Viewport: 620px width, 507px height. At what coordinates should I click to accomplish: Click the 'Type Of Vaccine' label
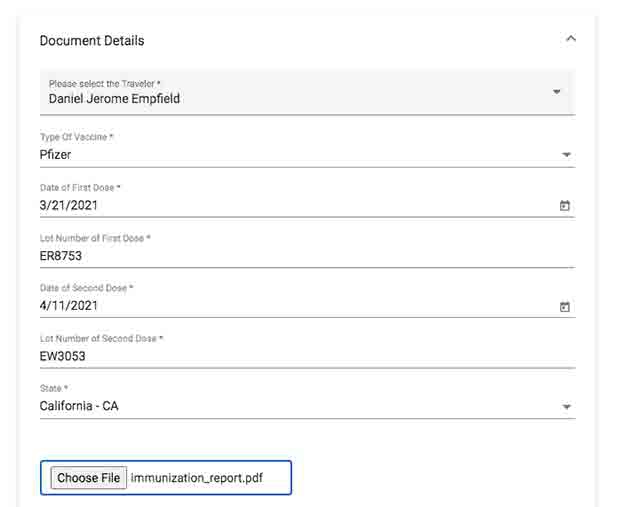(x=77, y=137)
